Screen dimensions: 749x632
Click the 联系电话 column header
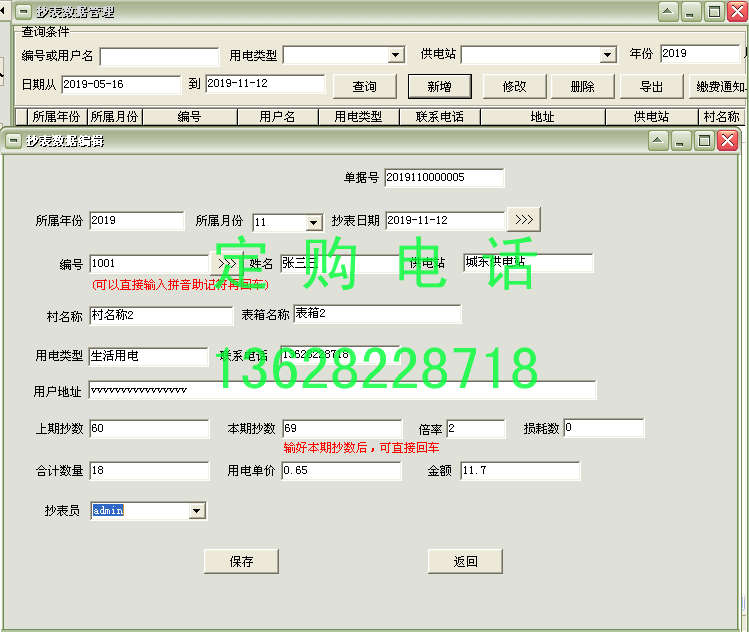439,117
